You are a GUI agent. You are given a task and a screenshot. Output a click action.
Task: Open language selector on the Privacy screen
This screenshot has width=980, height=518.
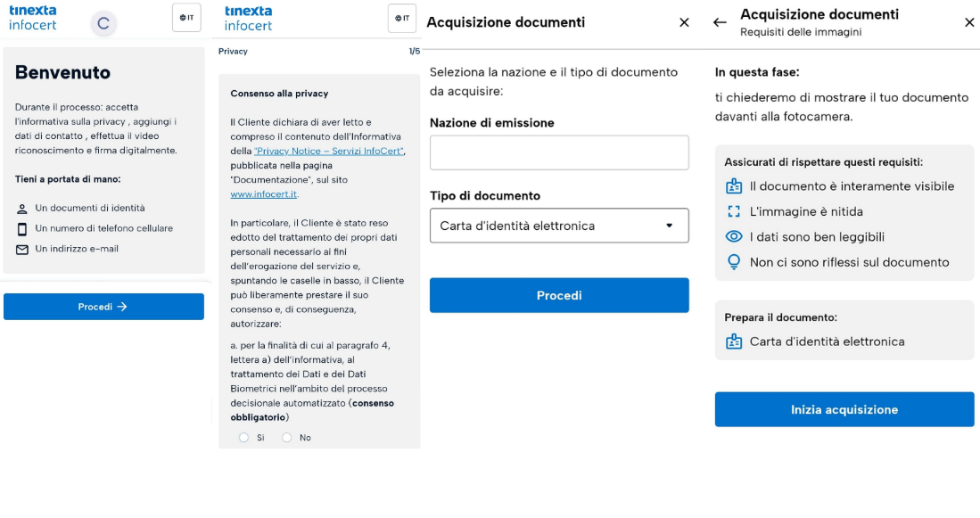(x=402, y=18)
